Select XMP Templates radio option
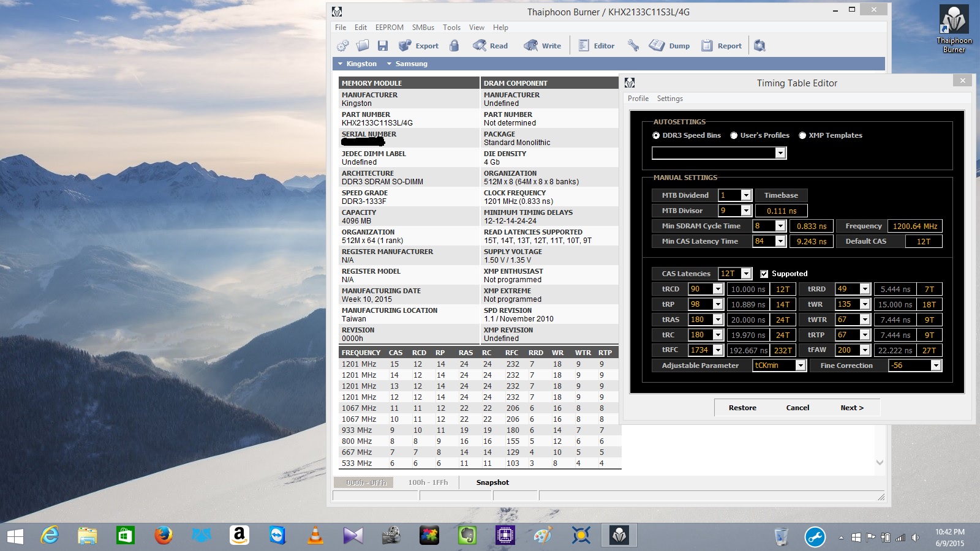This screenshot has width=980, height=551. click(802, 135)
